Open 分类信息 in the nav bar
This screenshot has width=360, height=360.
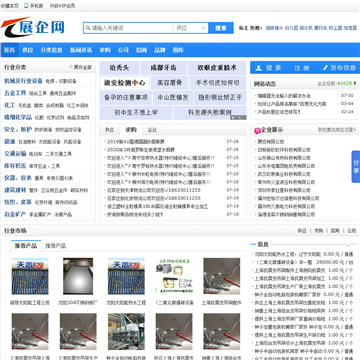pos(52,50)
